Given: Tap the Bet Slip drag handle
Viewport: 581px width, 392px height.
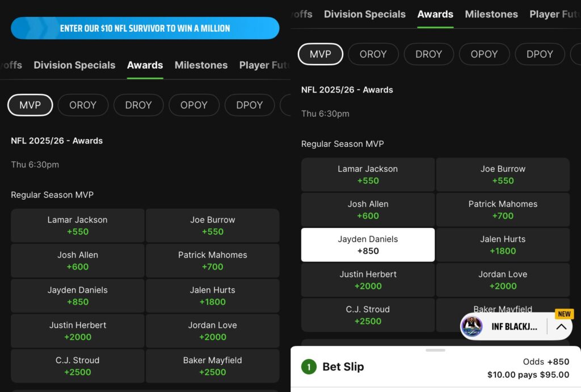Looking at the screenshot, I should 435,350.
